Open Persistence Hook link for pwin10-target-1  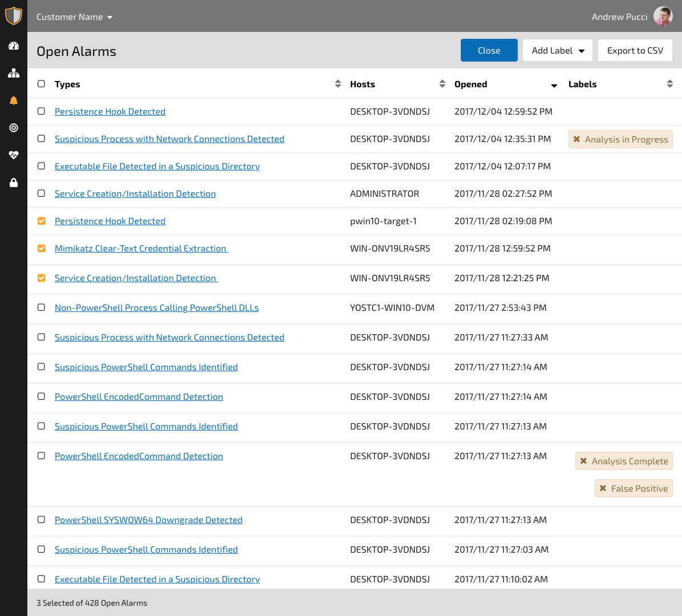pos(110,221)
